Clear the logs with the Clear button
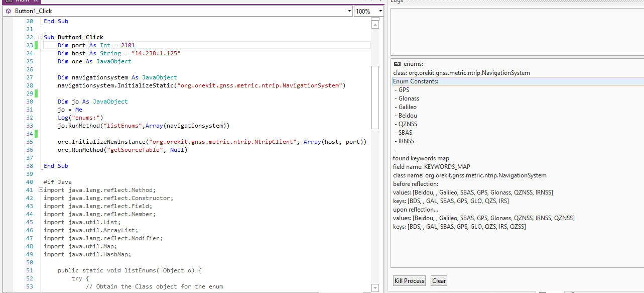 [x=439, y=281]
